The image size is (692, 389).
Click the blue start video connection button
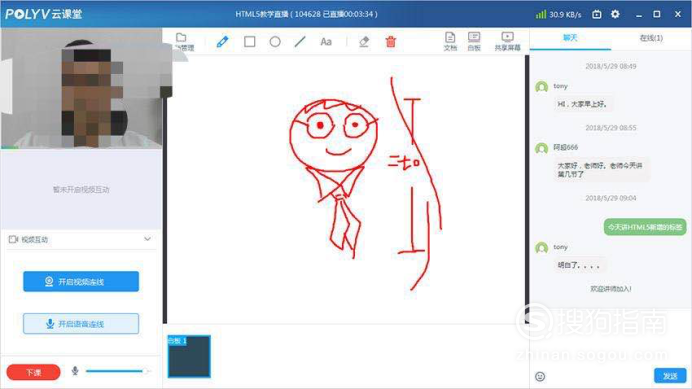[x=81, y=281]
